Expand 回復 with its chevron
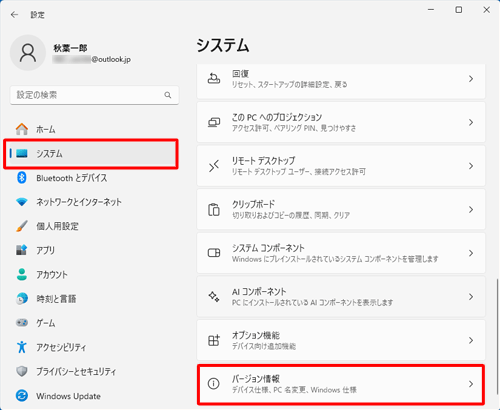 [x=471, y=79]
